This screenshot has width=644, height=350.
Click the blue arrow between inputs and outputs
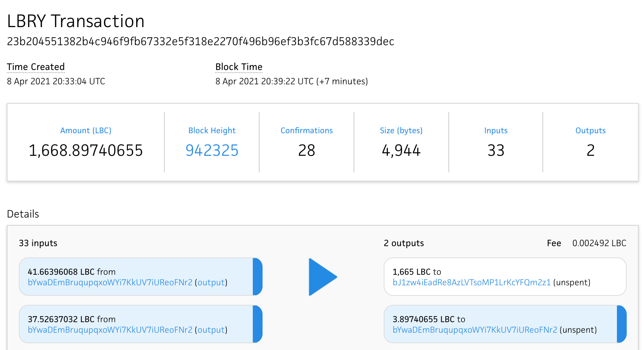pyautogui.click(x=323, y=277)
